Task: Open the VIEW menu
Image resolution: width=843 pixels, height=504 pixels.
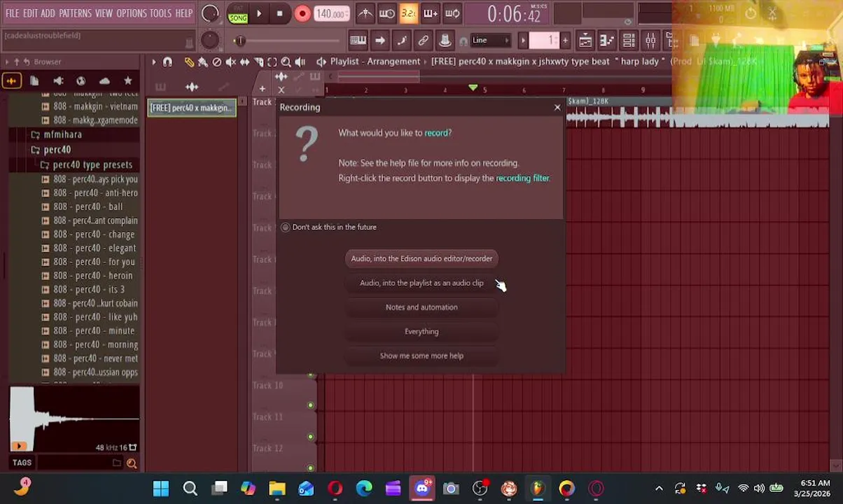Action: tap(104, 13)
